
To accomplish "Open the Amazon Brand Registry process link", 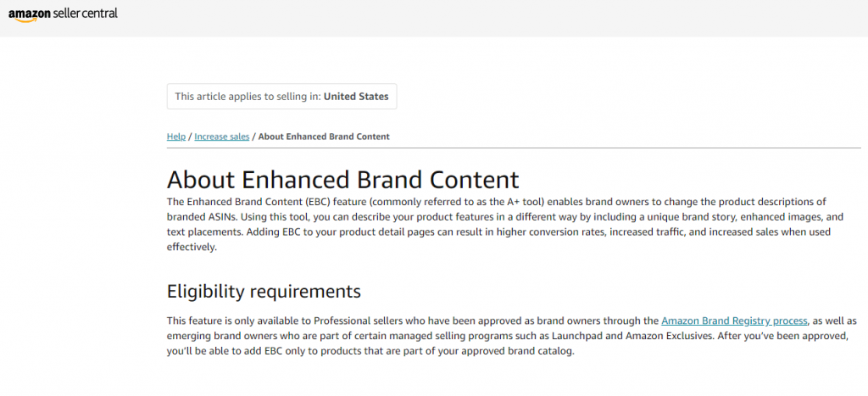I will [x=735, y=321].
